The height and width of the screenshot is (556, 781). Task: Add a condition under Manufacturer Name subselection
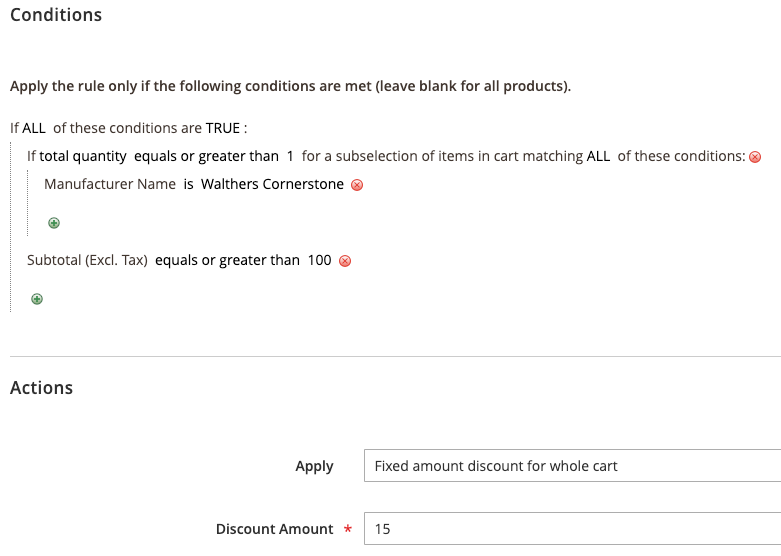[x=54, y=223]
